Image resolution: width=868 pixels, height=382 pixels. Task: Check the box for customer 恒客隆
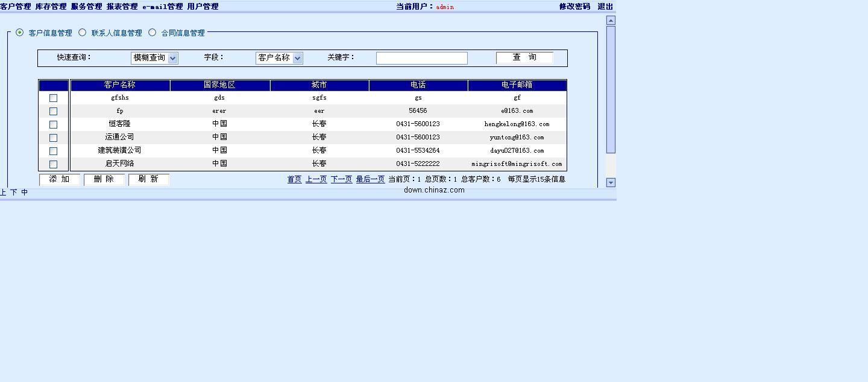53,124
